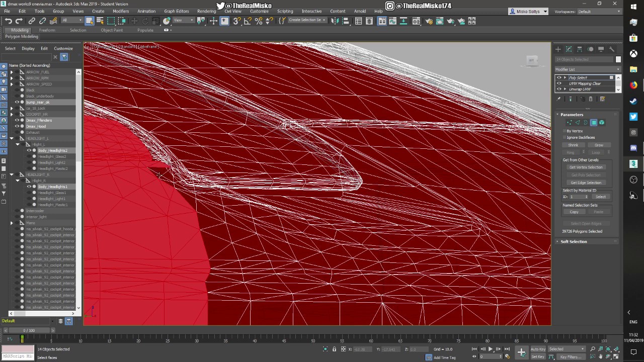This screenshot has width=644, height=362.
Task: Expand the ARROW_FUEL tree item
Action: [x=12, y=72]
